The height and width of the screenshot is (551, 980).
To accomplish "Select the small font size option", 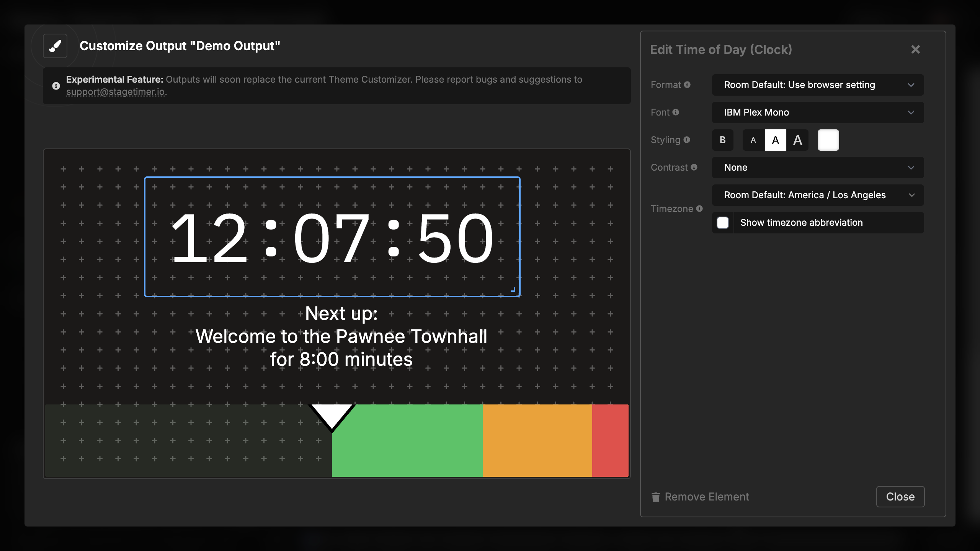I will (753, 140).
